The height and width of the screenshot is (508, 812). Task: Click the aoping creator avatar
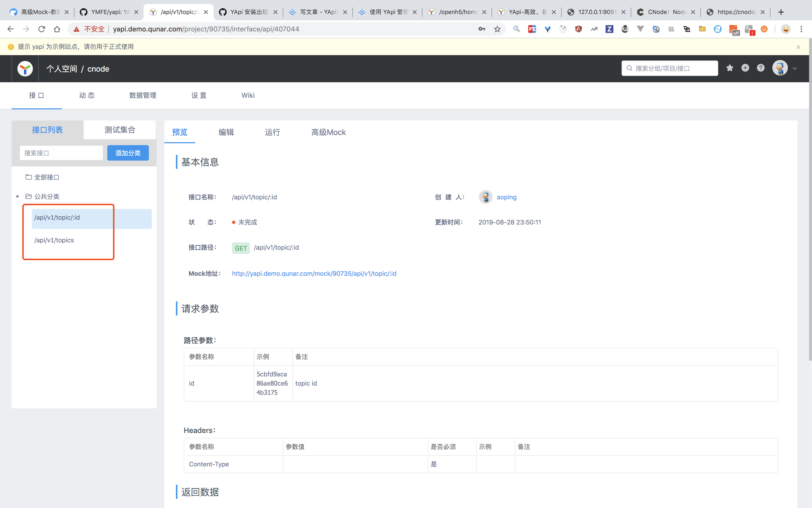click(x=485, y=197)
